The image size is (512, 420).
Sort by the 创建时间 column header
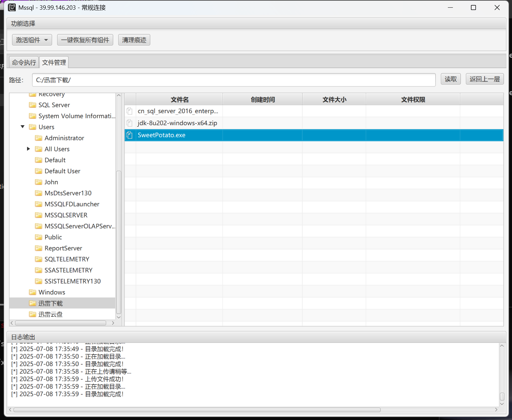coord(263,99)
